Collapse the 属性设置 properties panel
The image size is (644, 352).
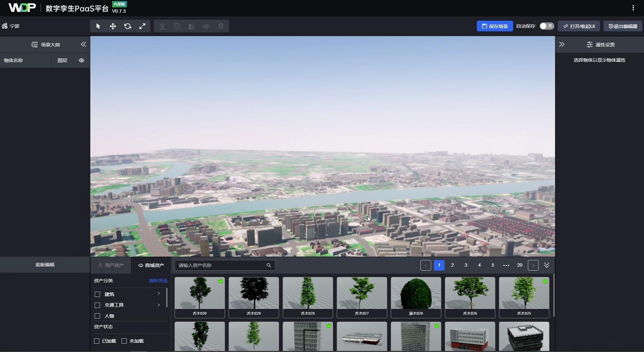(562, 45)
